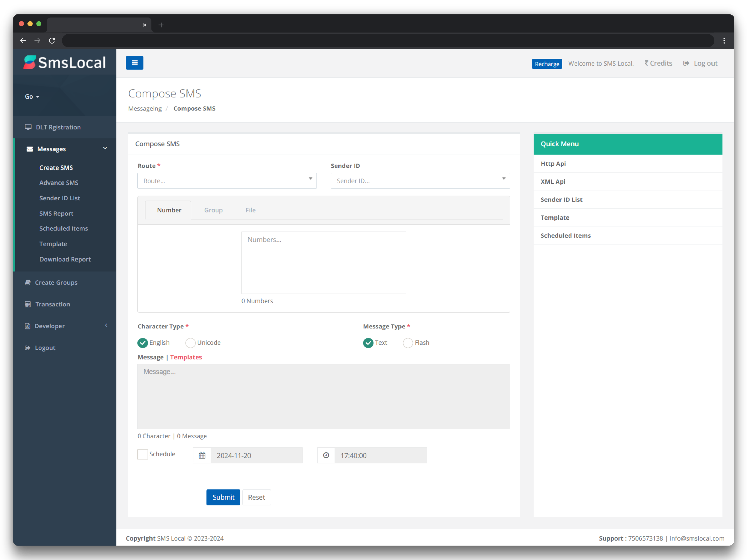Click the Create Groups book icon
The image size is (747, 560).
28,283
